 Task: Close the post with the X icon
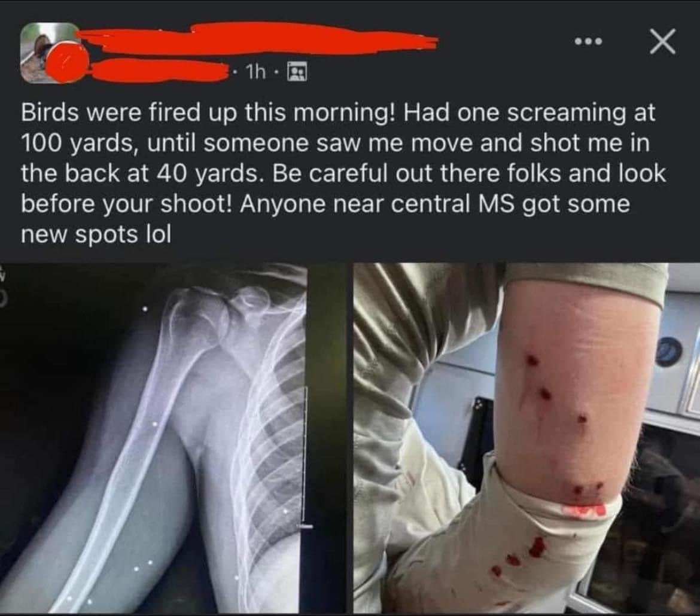(662, 41)
